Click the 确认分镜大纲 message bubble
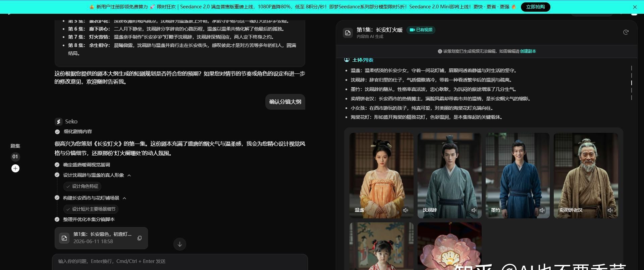Screen dimensions: 644x270 point(285,102)
